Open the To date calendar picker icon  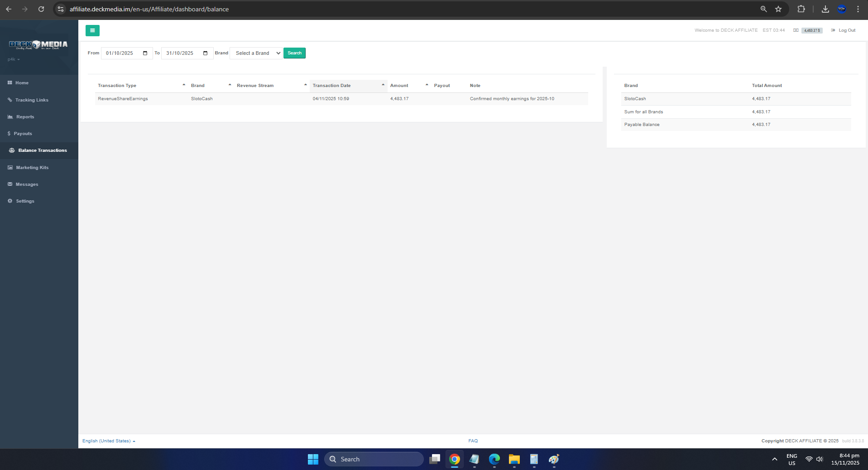[205, 53]
